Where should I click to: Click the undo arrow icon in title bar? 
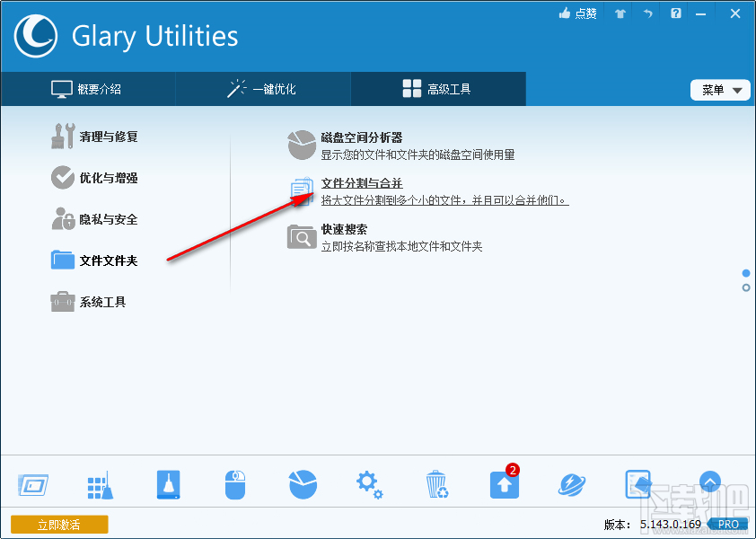[x=647, y=13]
